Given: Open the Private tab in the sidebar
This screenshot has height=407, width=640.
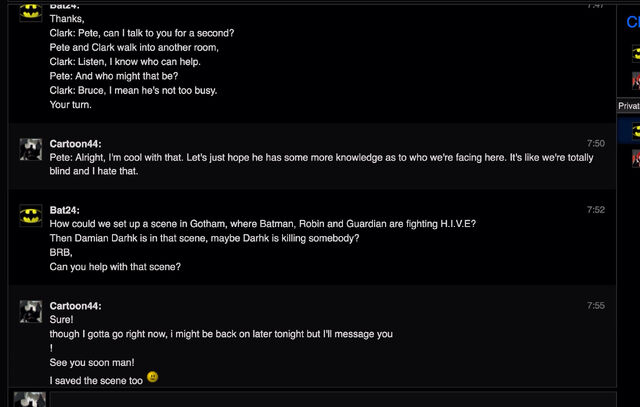Looking at the screenshot, I should [x=629, y=106].
